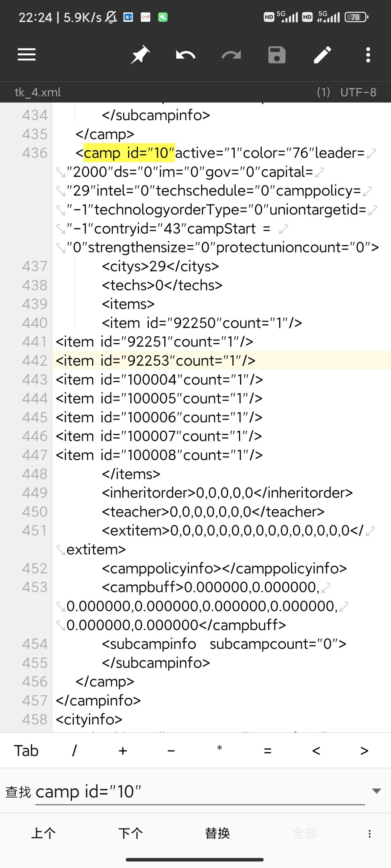Open the three-dot overflow menu in toolbar
The width and height of the screenshot is (391, 868).
[x=368, y=55]
